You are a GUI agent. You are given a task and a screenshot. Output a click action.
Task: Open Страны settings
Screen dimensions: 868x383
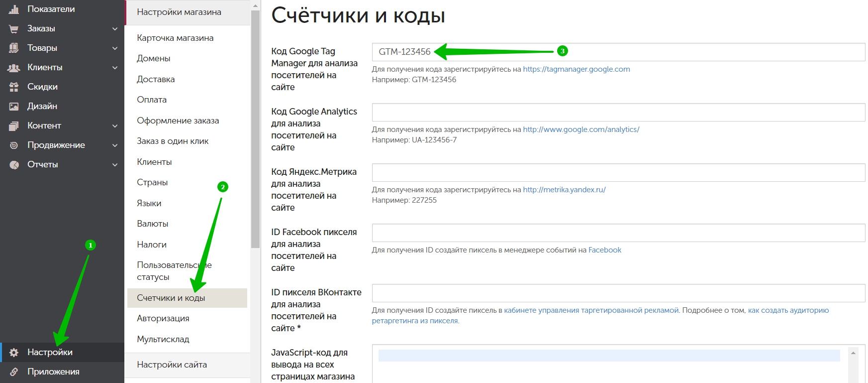152,182
